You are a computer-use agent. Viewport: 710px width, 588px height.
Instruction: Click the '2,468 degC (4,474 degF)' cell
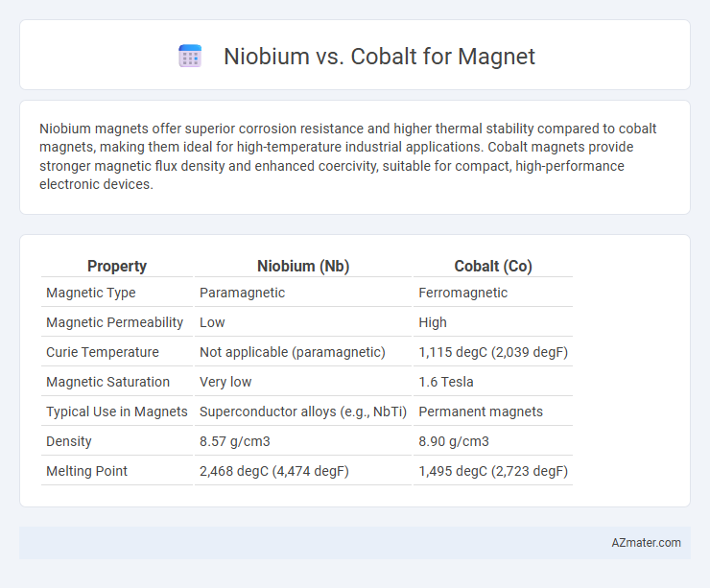(274, 471)
